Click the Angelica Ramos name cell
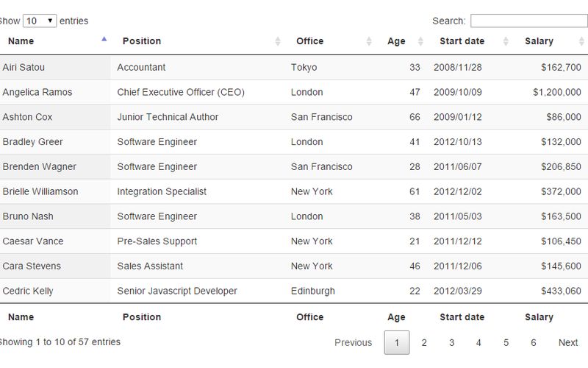 [37, 93]
